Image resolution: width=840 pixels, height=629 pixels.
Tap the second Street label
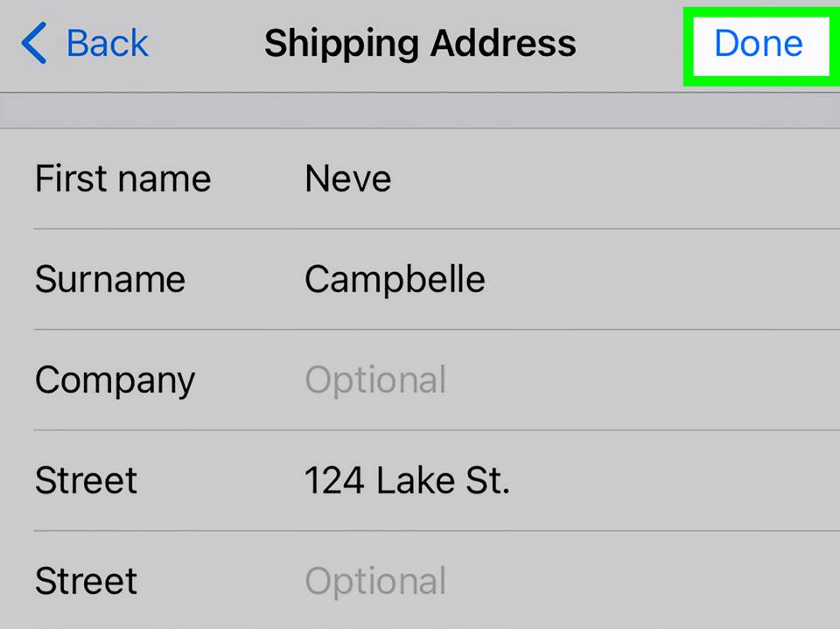point(86,582)
